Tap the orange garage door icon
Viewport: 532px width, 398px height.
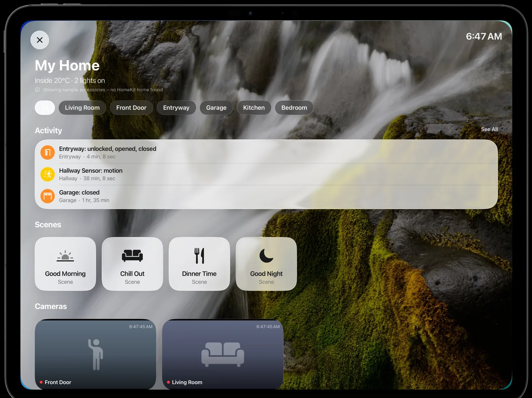pos(48,196)
